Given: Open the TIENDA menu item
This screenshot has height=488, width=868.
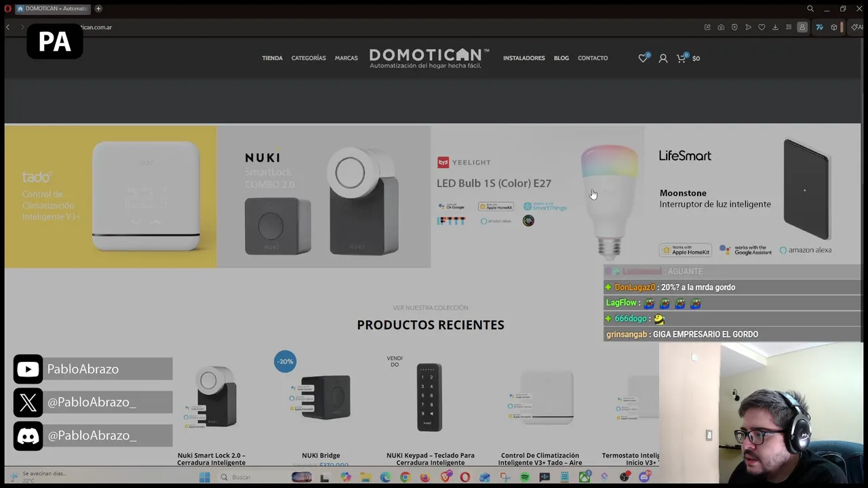Looking at the screenshot, I should point(272,58).
